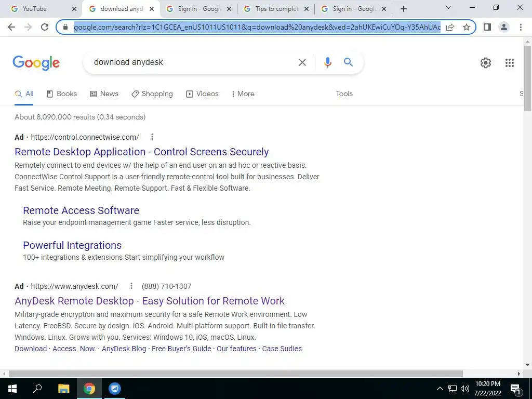The image size is (532, 399).
Task: Click in the Google search text field
Action: pos(193,62)
